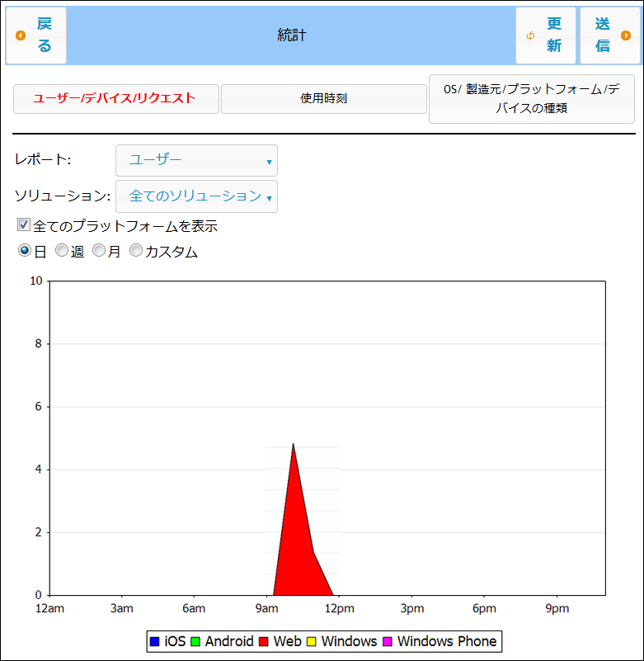Image resolution: width=644 pixels, height=661 pixels.
Task: Click the magenta Windows Phone legend swatch
Action: tap(388, 642)
